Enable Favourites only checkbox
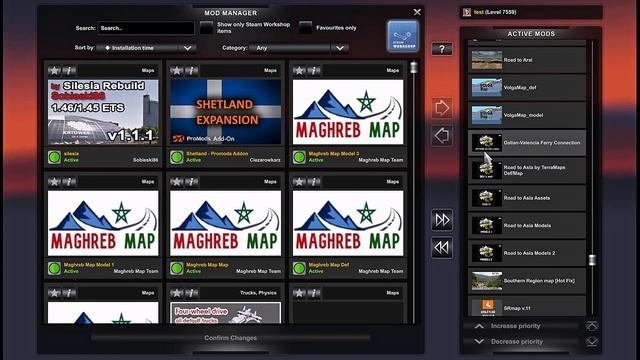 (x=305, y=28)
